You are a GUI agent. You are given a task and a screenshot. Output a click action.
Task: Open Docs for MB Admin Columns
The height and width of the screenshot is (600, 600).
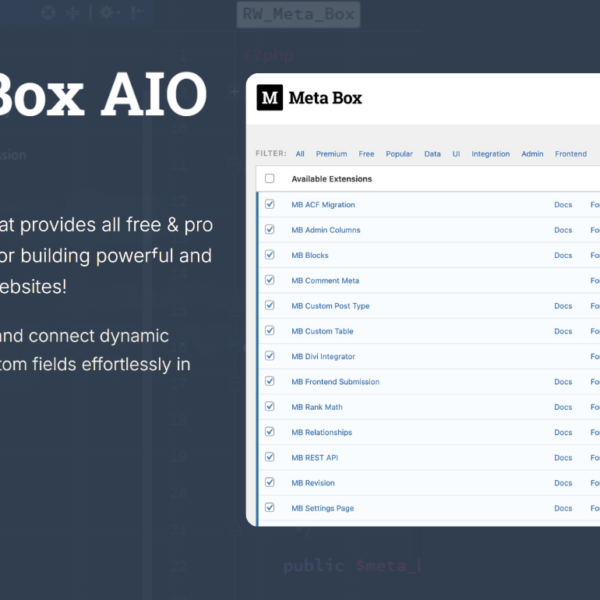pyautogui.click(x=563, y=230)
